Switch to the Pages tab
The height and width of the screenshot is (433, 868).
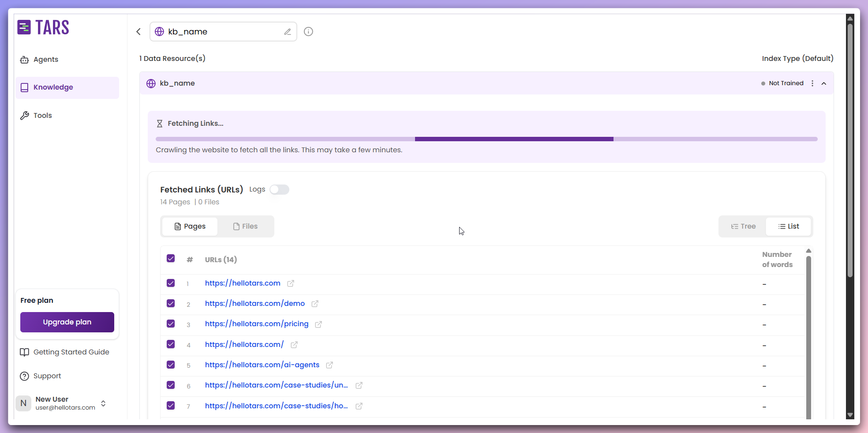pyautogui.click(x=190, y=226)
